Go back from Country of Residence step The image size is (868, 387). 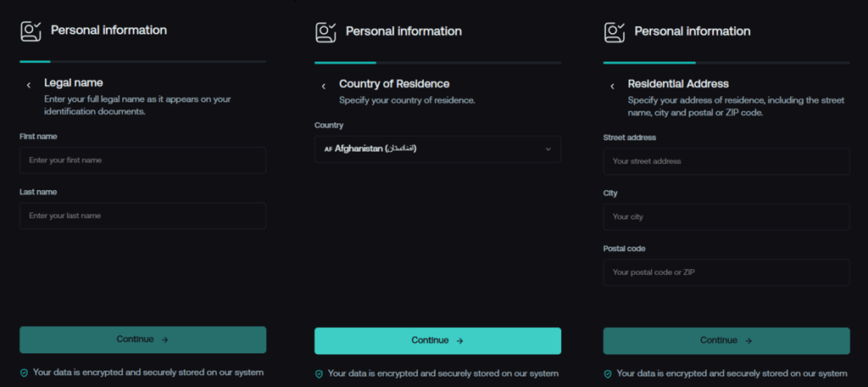point(323,86)
